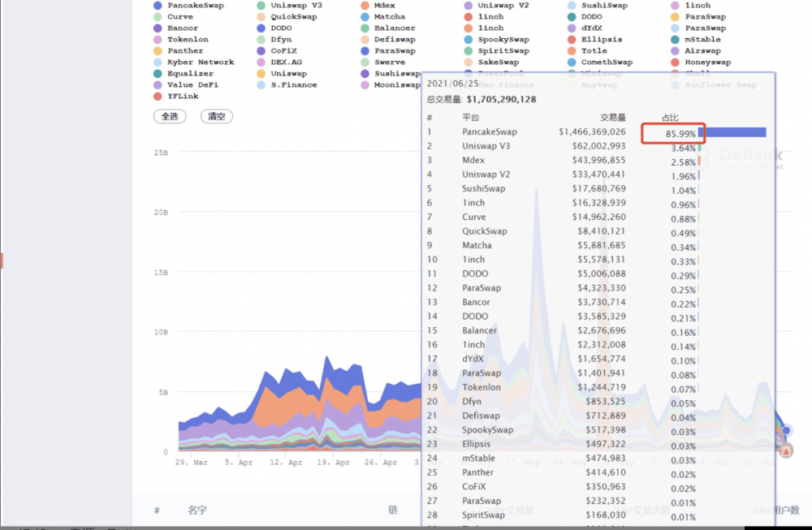Click the $43,996,855 volume value
The width and height of the screenshot is (812, 530).
click(598, 161)
